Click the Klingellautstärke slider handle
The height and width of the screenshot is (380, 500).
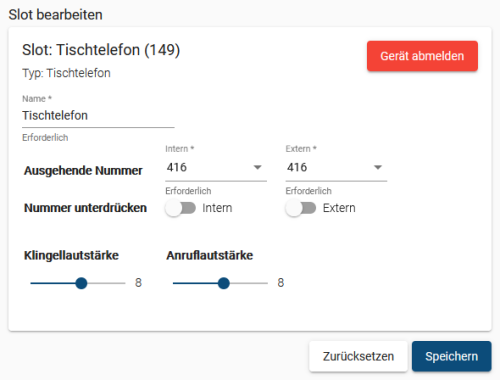(81, 283)
